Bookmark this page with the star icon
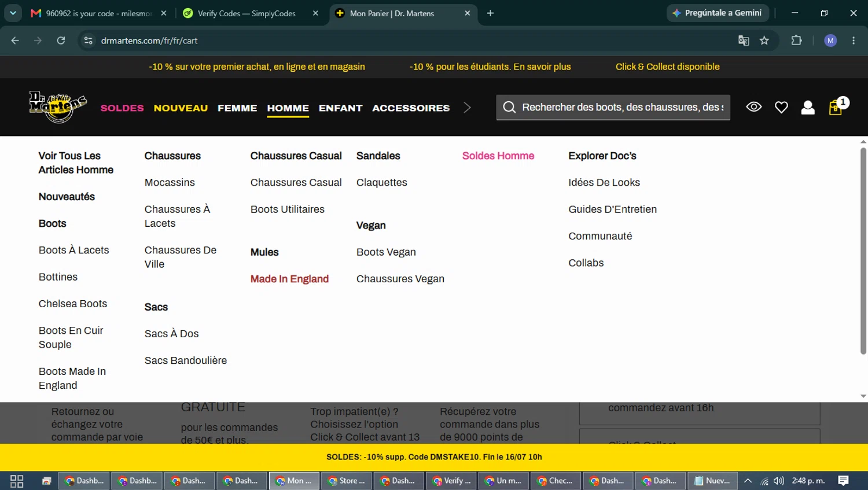 (x=764, y=40)
